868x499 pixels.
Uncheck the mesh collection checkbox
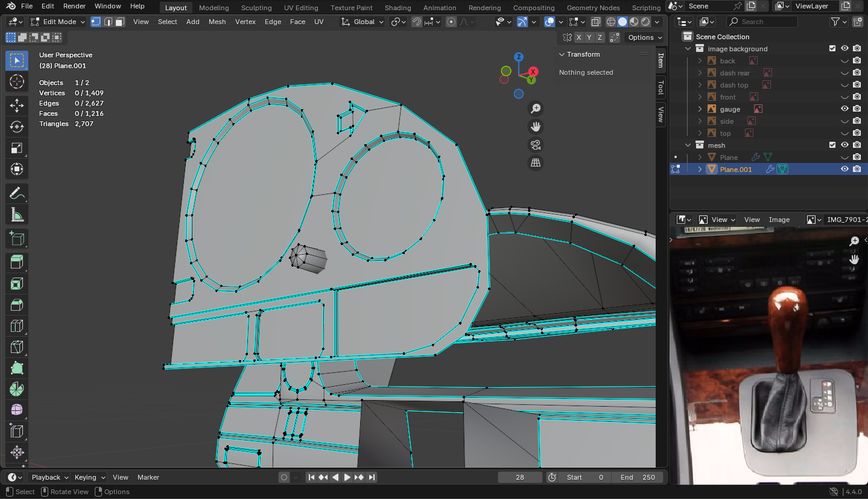pos(832,145)
